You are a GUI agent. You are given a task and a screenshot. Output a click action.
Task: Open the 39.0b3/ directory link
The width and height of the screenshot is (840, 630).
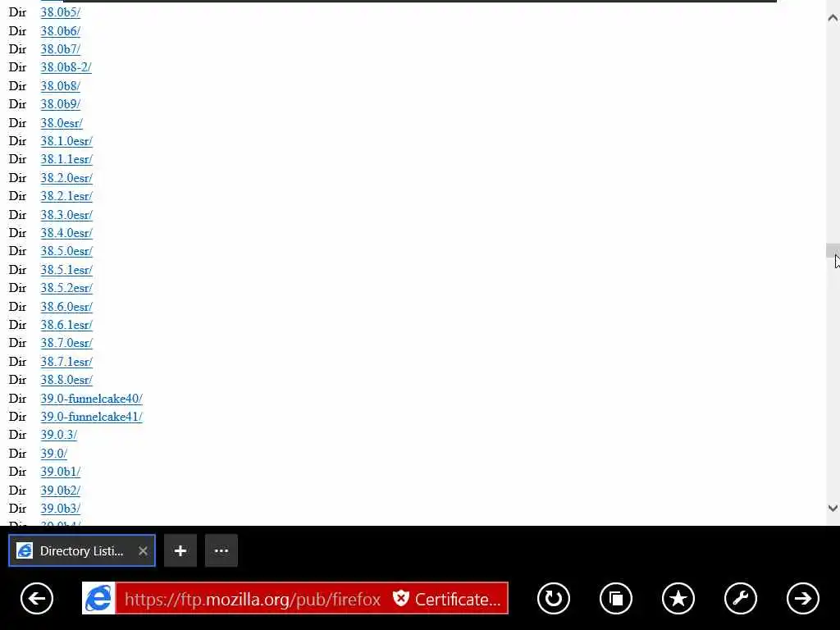tap(61, 509)
